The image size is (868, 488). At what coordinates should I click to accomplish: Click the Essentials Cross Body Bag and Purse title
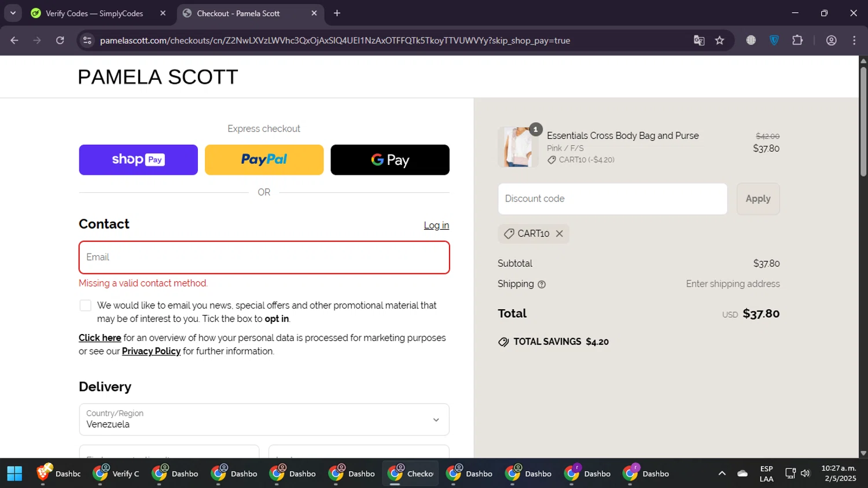point(623,136)
